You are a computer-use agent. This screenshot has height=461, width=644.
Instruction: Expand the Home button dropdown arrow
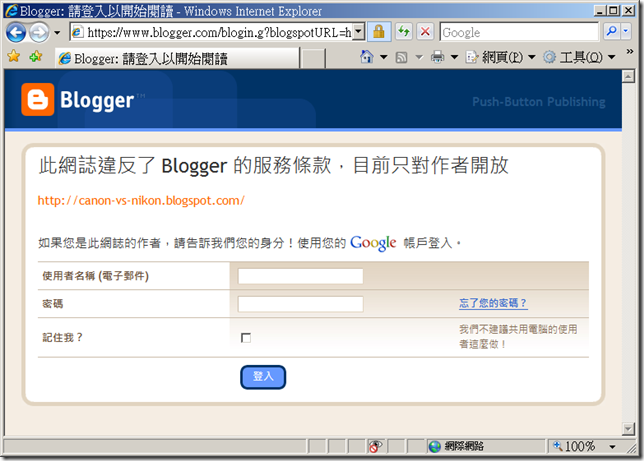tap(384, 57)
